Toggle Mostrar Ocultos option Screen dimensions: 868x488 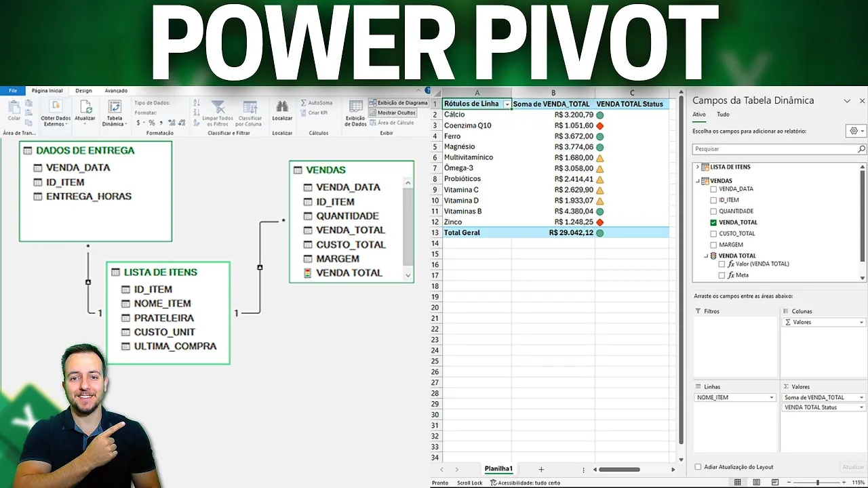pos(393,113)
